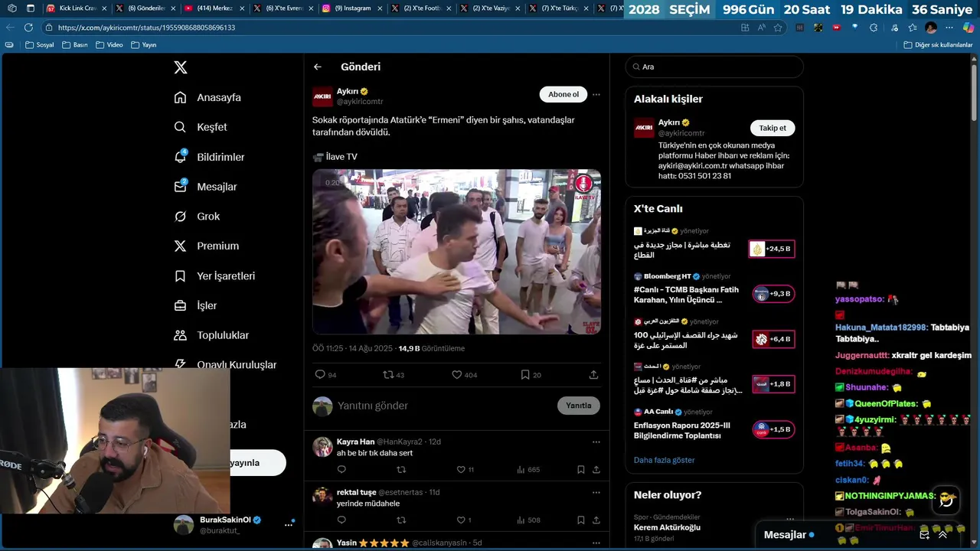Open Bildirimler notifications
The width and height of the screenshot is (980, 551).
[220, 157]
